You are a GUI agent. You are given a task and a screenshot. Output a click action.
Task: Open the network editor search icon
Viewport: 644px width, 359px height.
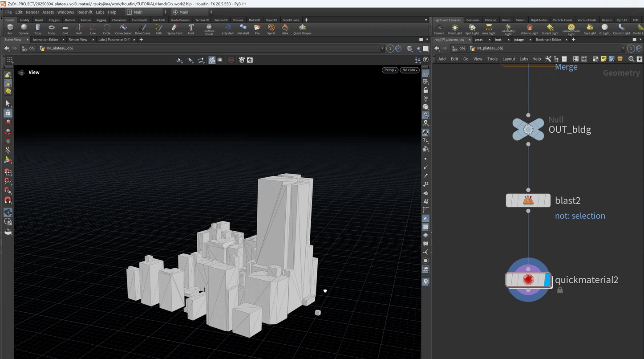tap(631, 59)
